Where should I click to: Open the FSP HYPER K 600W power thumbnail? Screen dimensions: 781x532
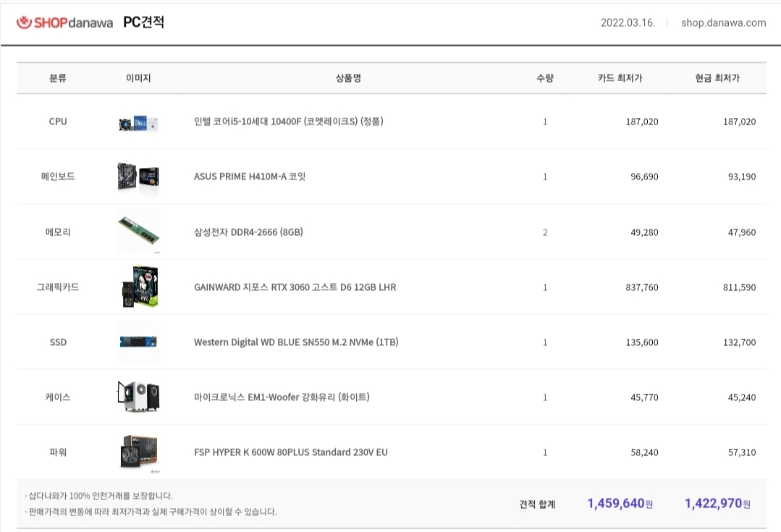pyautogui.click(x=140, y=452)
